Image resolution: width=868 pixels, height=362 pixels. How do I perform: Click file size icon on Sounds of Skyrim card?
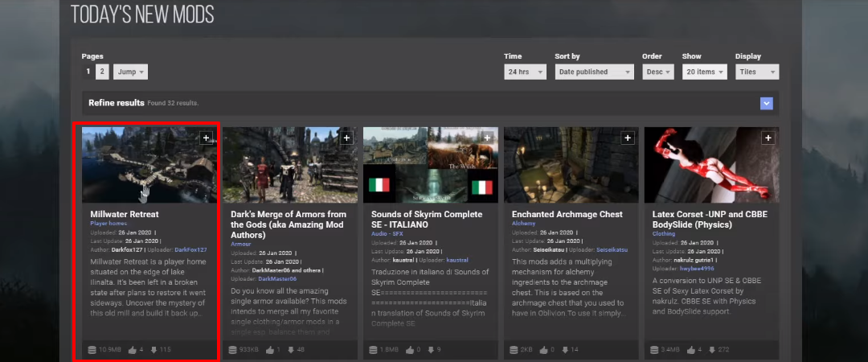click(374, 350)
